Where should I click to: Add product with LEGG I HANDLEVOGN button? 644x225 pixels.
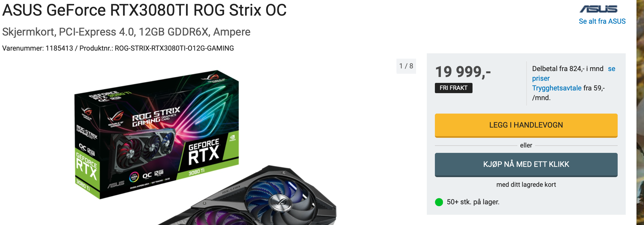(526, 125)
